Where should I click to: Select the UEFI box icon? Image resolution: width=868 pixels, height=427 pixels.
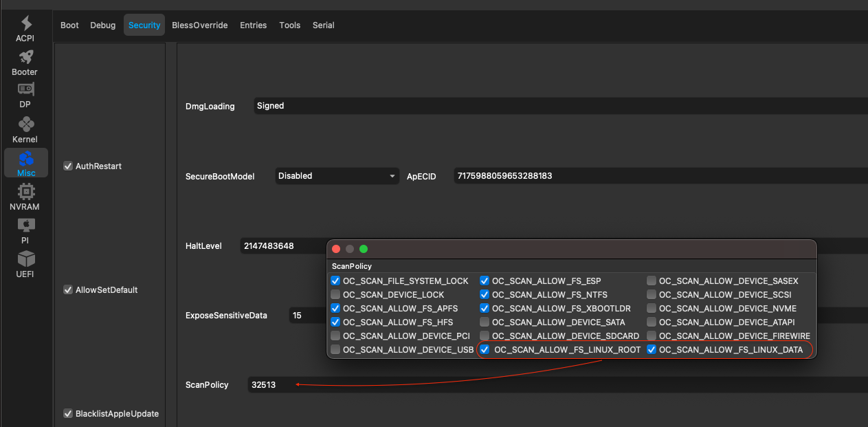[x=25, y=259]
